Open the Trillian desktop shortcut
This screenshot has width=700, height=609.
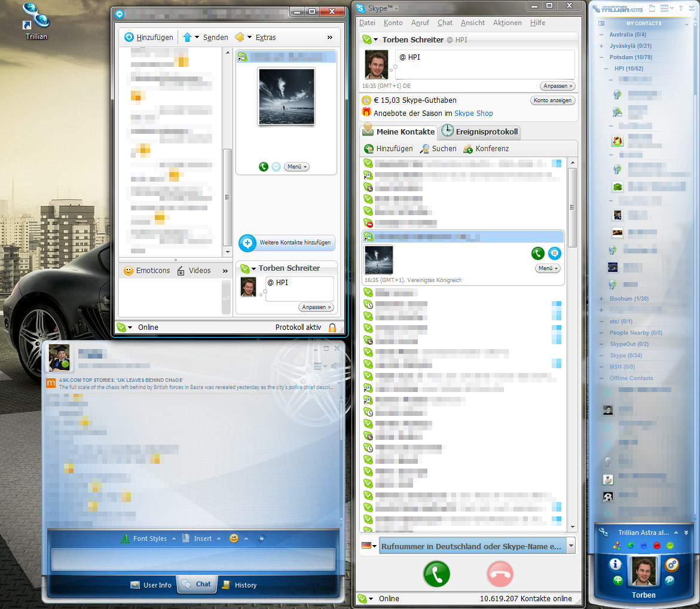(36, 21)
